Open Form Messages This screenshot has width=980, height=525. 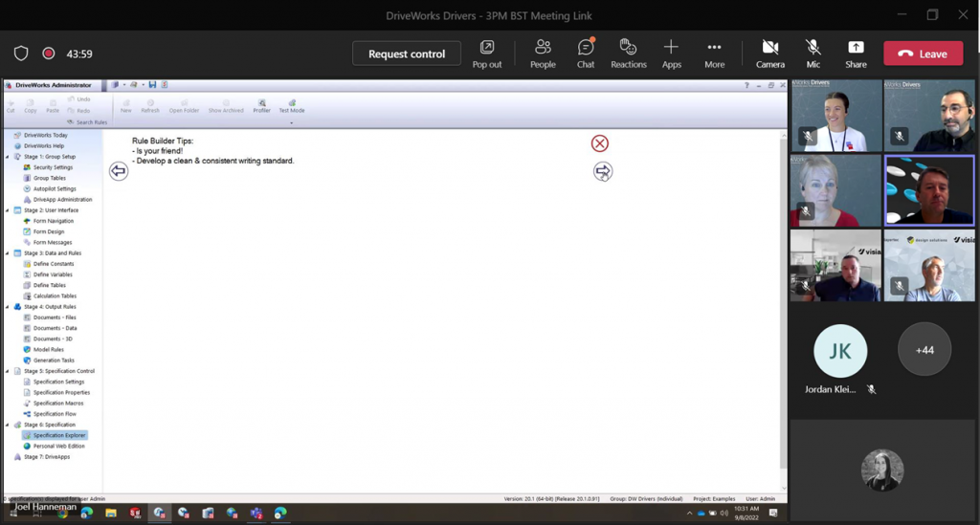(x=48, y=242)
